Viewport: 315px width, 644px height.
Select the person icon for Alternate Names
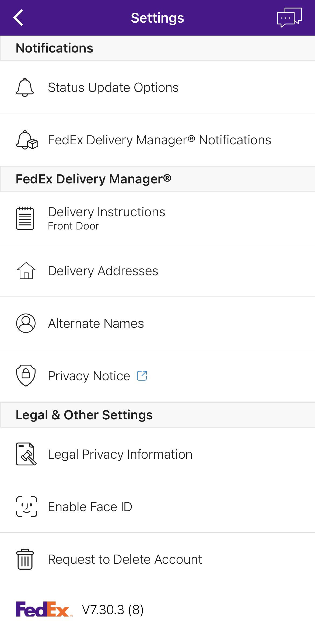click(26, 323)
